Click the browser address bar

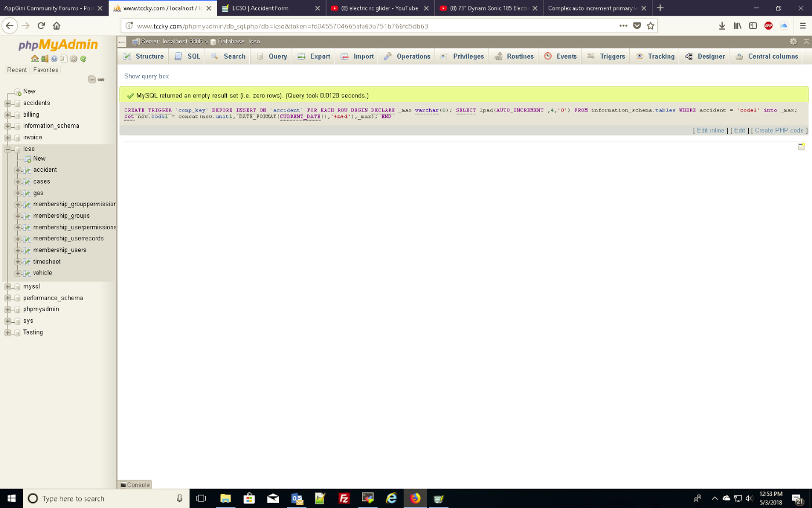click(x=371, y=26)
